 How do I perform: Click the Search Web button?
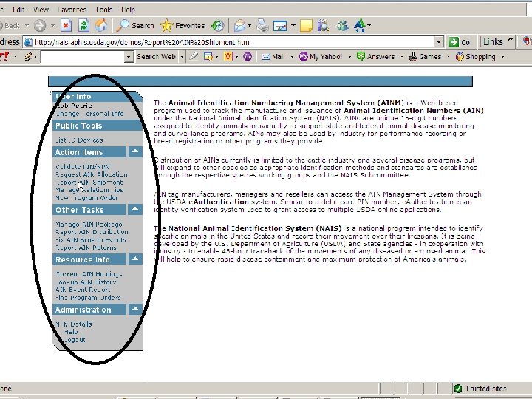click(156, 57)
